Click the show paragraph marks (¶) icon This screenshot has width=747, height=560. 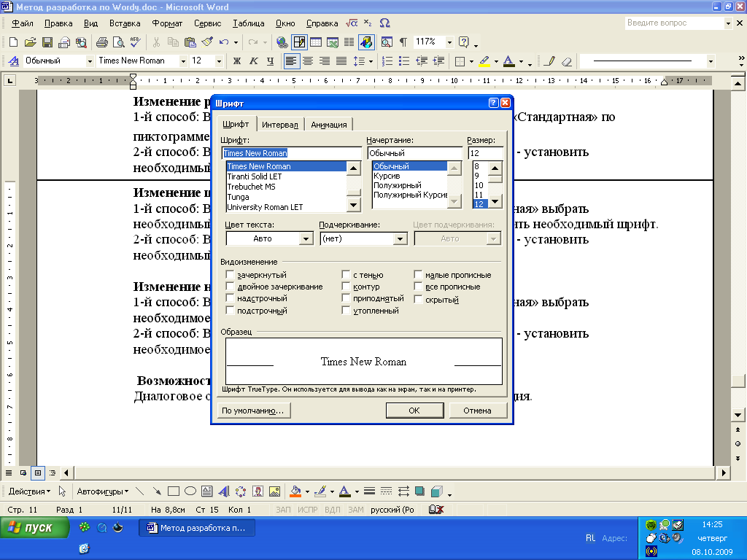point(403,42)
